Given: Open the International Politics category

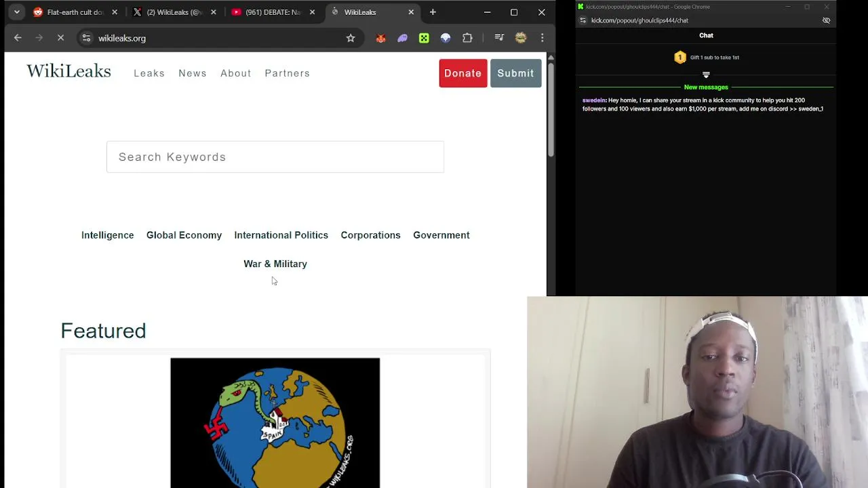Looking at the screenshot, I should coord(281,235).
